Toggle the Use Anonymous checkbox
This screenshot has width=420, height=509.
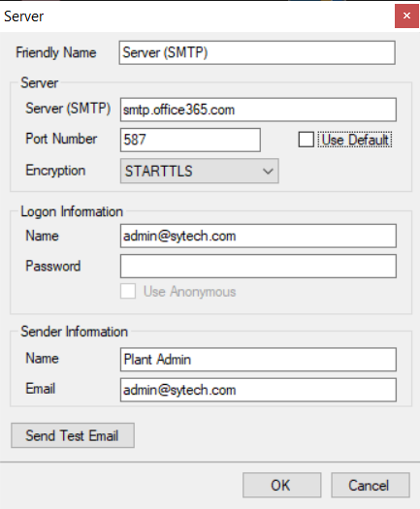[128, 291]
